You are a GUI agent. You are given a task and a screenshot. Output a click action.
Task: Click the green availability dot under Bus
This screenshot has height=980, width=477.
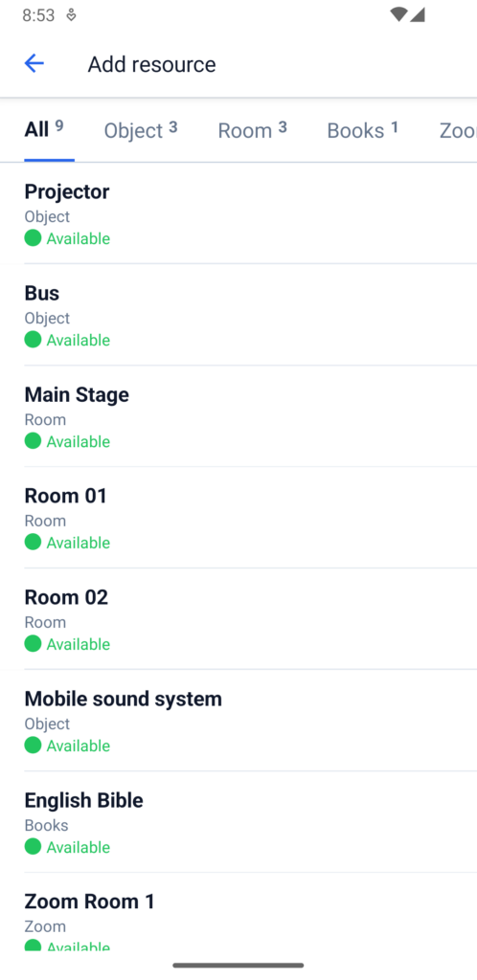pyautogui.click(x=33, y=340)
